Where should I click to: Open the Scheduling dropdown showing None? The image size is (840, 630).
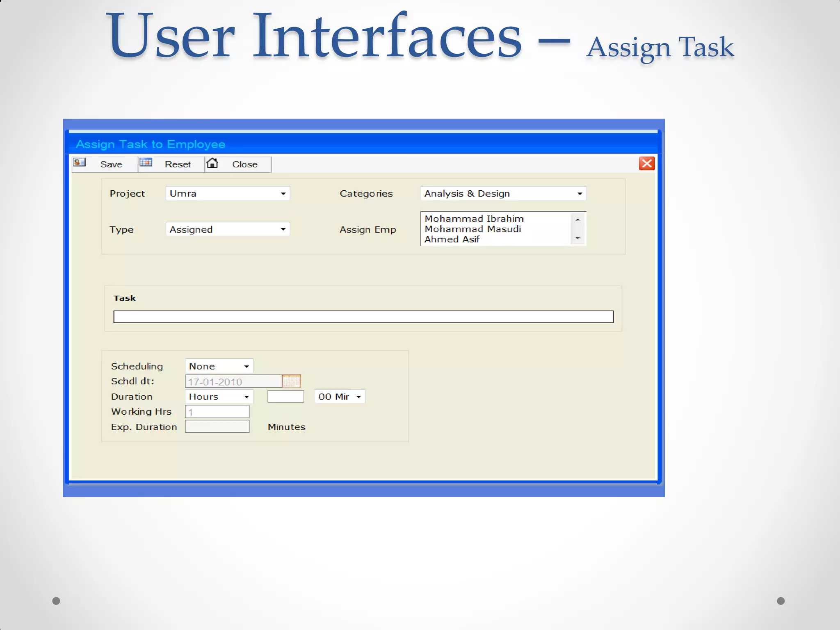219,366
